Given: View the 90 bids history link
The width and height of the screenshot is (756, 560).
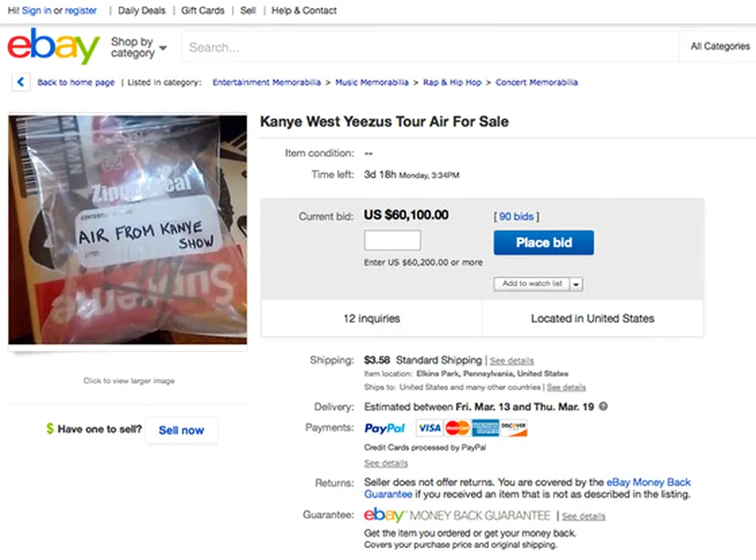Looking at the screenshot, I should (x=516, y=216).
